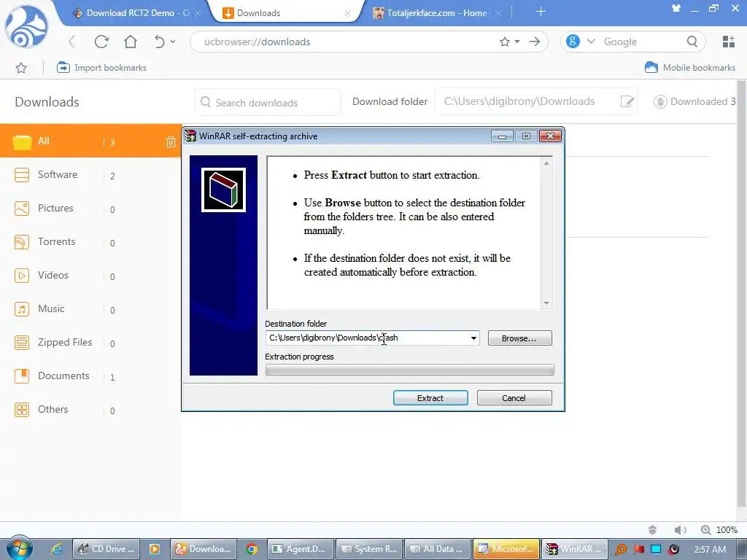The width and height of the screenshot is (747, 560).
Task: Click the bookmarks bar star icon
Action: (21, 68)
